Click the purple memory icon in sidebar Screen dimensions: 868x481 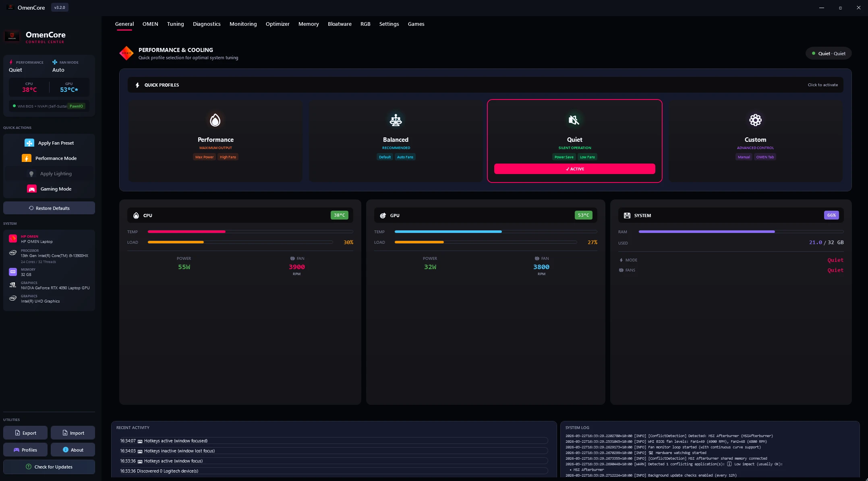coord(13,272)
